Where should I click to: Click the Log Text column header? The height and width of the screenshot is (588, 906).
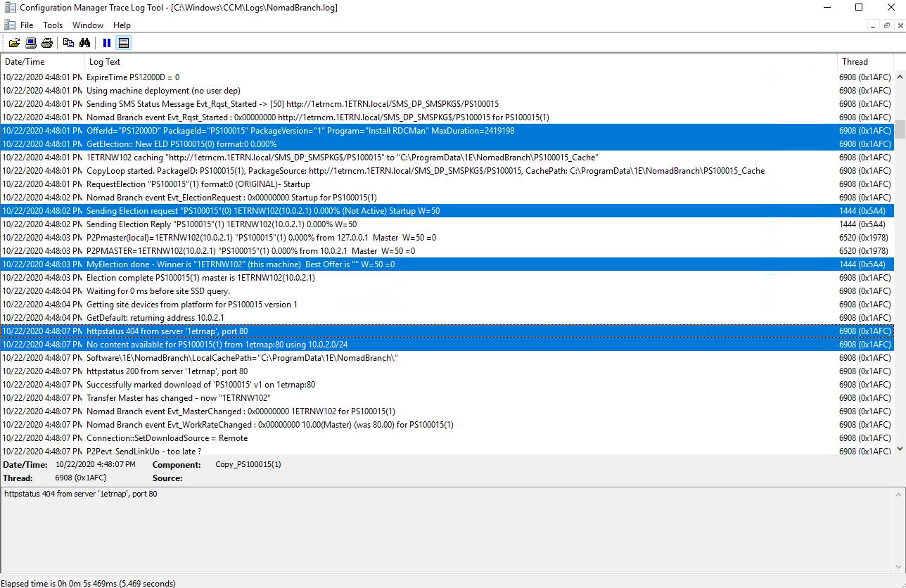tap(457, 62)
